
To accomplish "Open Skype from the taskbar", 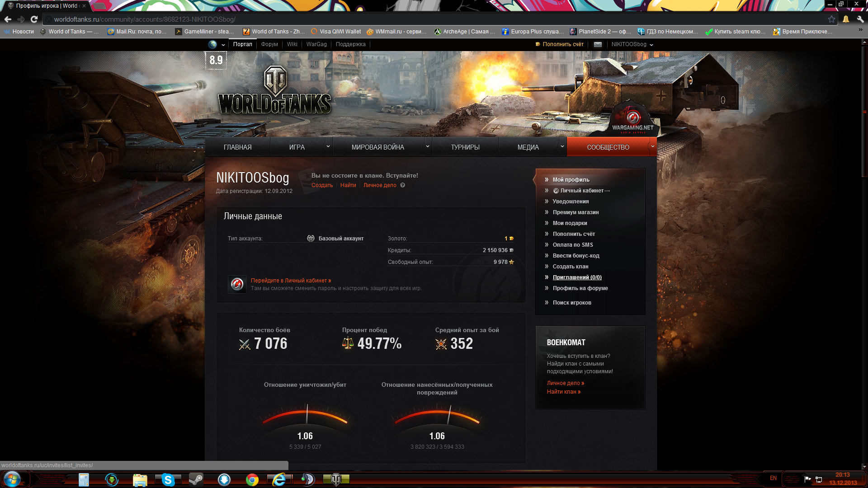I will point(168,479).
